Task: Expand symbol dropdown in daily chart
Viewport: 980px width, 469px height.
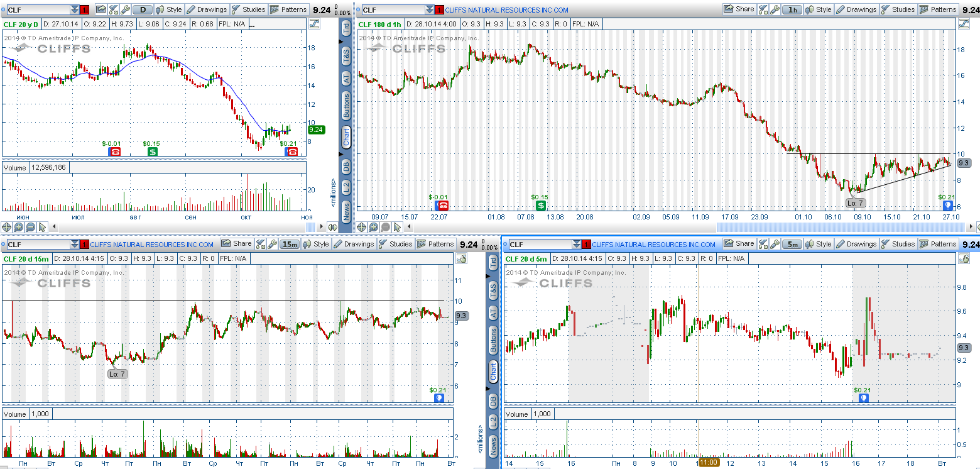Action: tap(75, 9)
